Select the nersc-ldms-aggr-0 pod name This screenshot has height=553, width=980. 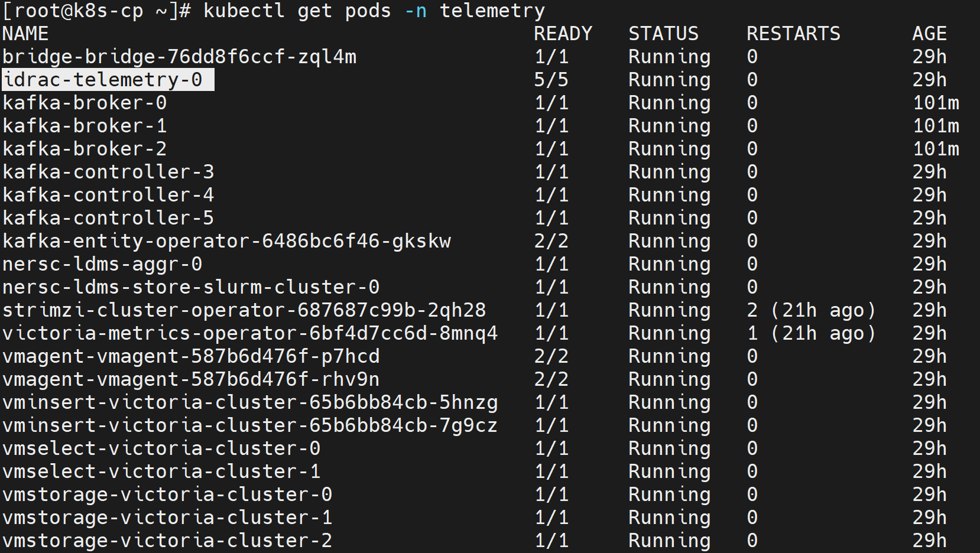(103, 264)
